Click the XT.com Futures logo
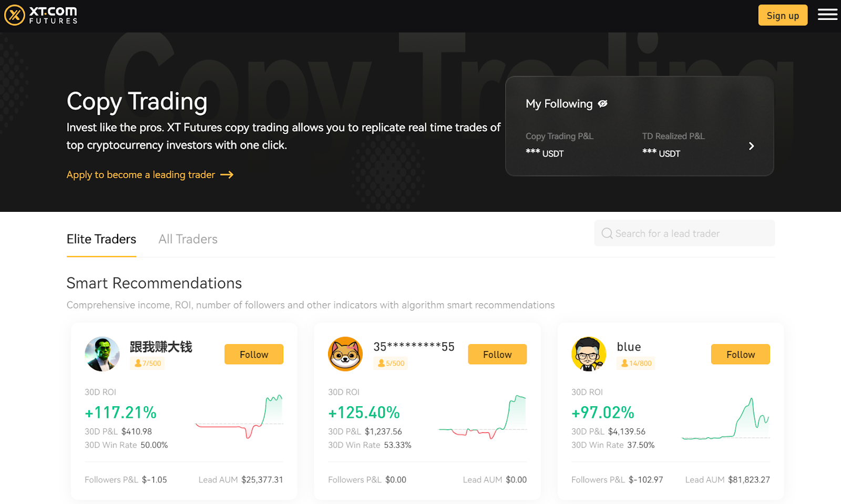This screenshot has height=504, width=841. point(41,15)
